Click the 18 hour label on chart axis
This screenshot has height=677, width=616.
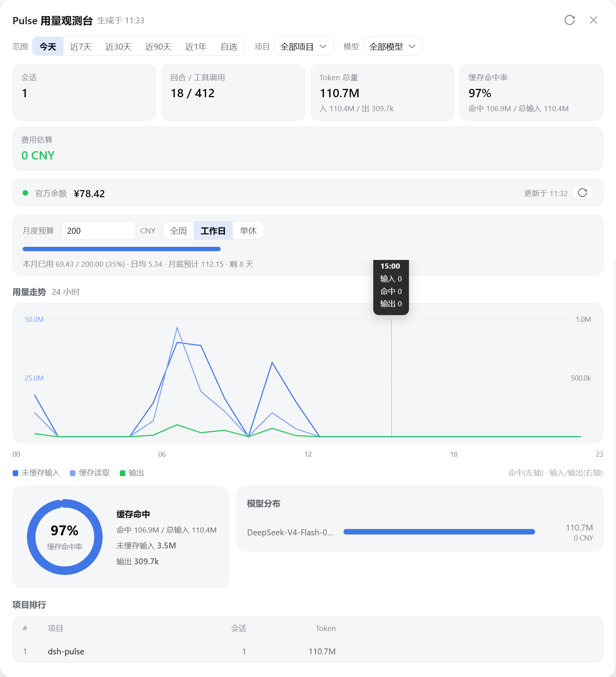click(x=454, y=454)
